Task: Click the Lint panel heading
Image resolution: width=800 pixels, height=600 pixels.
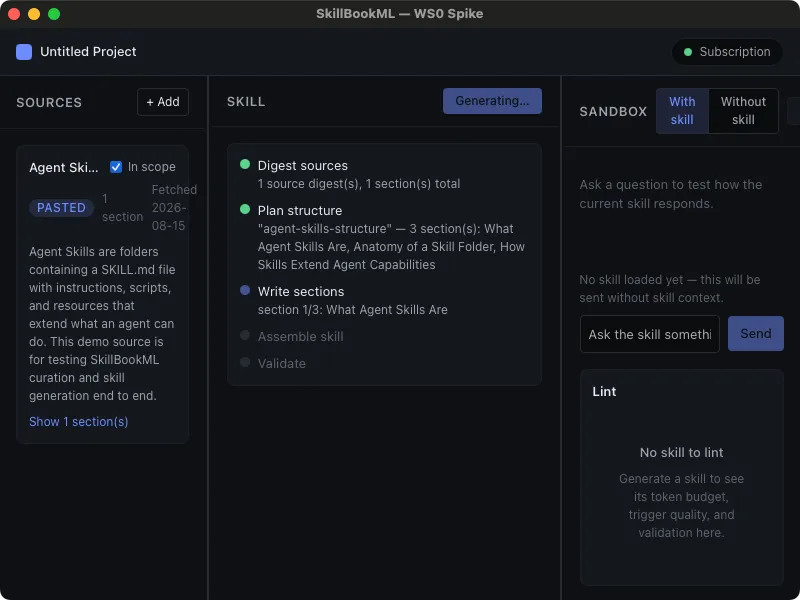Action: click(604, 391)
